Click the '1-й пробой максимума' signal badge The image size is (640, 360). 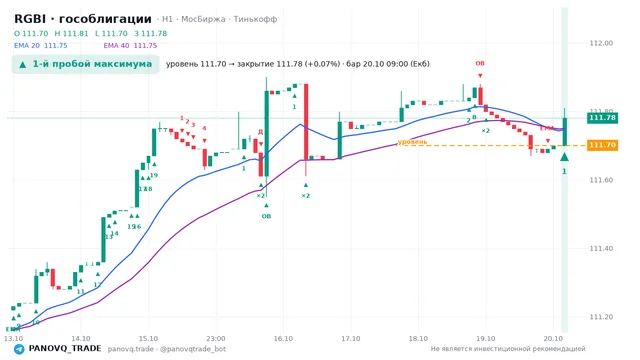(x=85, y=64)
